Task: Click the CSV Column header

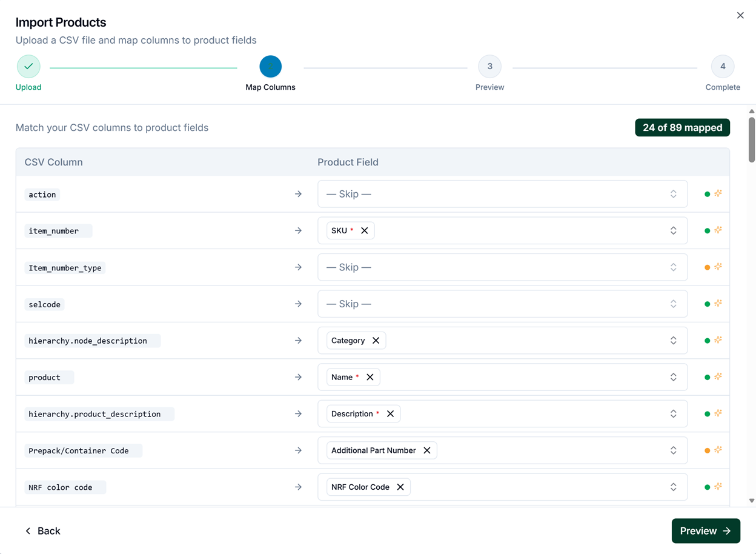Action: [x=53, y=162]
